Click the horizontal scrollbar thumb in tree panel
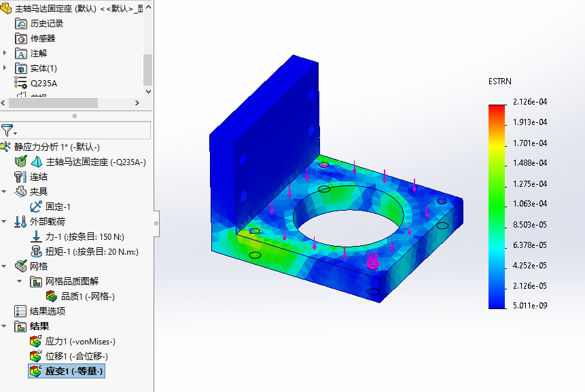This screenshot has width=585, height=392. point(53,103)
